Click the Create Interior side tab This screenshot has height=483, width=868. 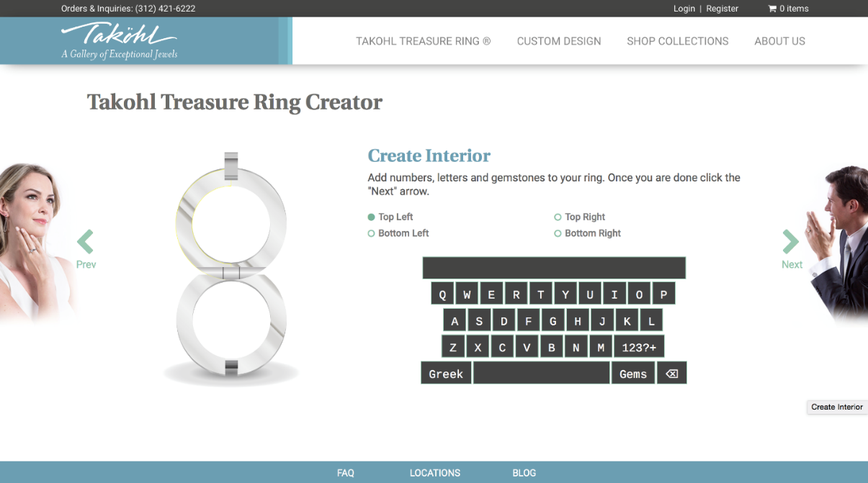pyautogui.click(x=837, y=407)
